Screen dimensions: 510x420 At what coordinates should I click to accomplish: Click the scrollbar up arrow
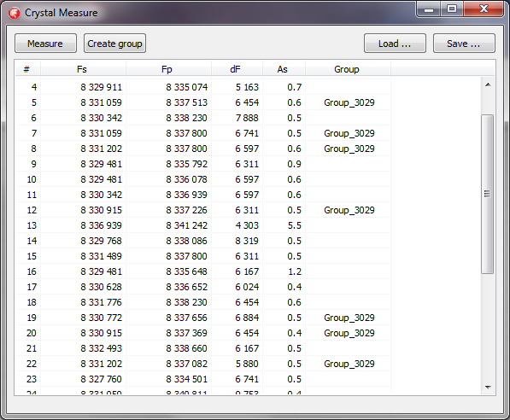pos(488,85)
